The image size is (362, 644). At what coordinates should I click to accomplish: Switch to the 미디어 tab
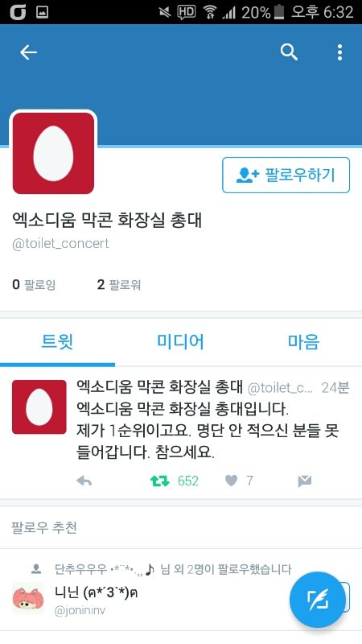[x=180, y=341]
